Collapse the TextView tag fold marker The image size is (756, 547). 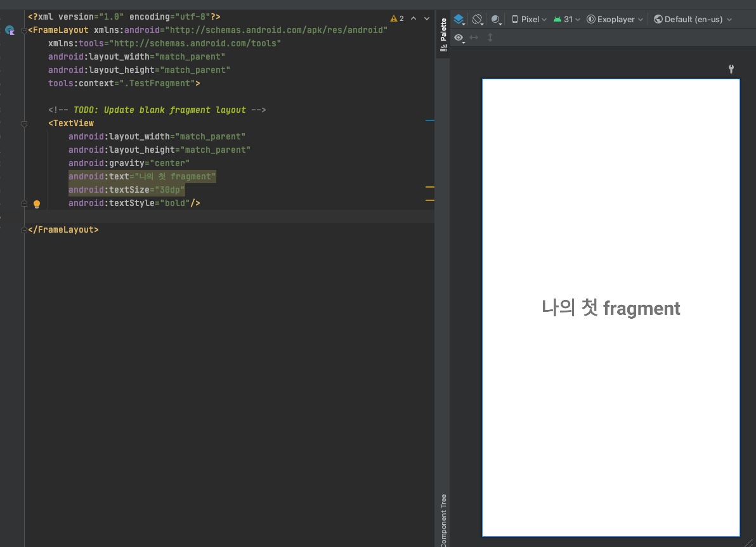(x=24, y=124)
